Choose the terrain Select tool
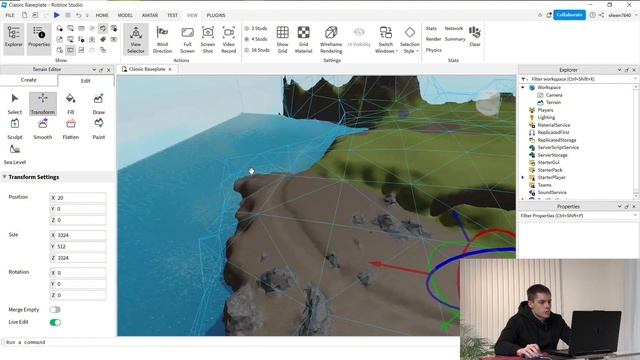This screenshot has width=640, height=360. [x=15, y=104]
